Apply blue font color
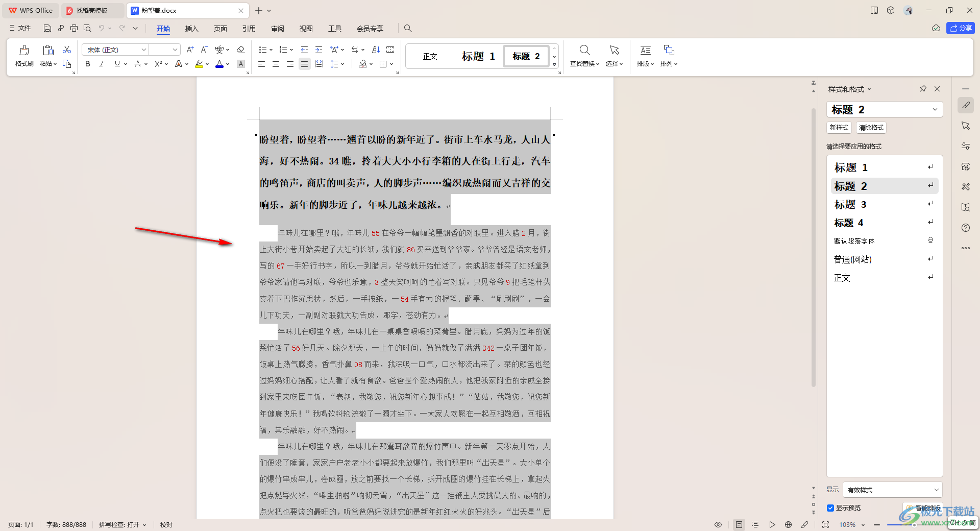 (219, 64)
